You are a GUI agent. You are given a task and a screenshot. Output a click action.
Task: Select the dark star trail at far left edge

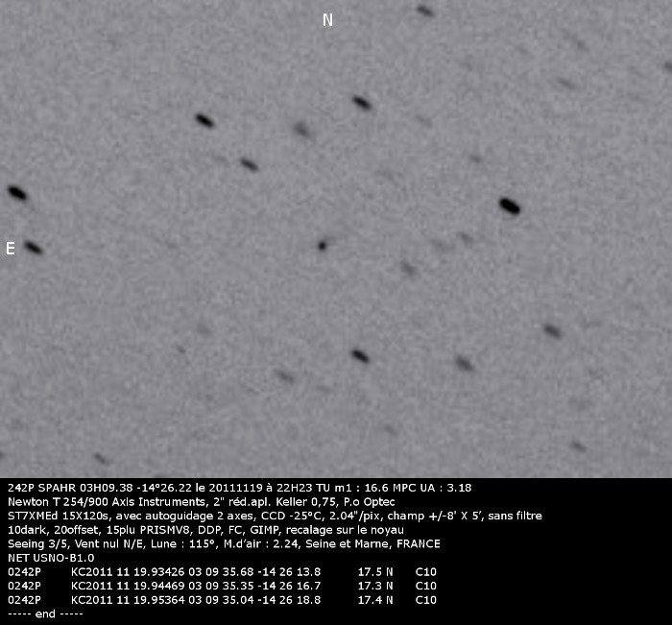(x=16, y=192)
